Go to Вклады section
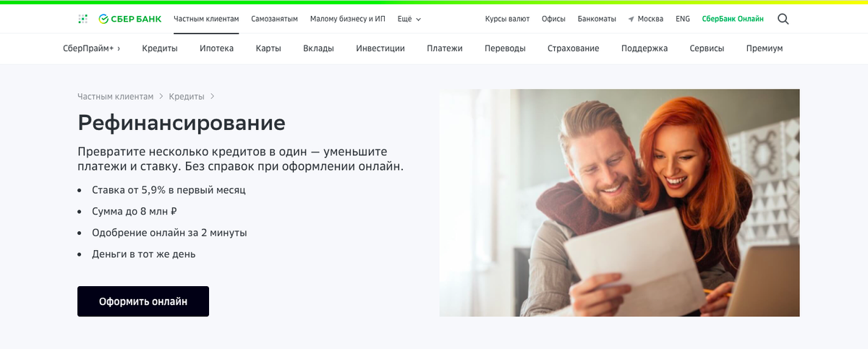The image size is (868, 349). (x=319, y=48)
